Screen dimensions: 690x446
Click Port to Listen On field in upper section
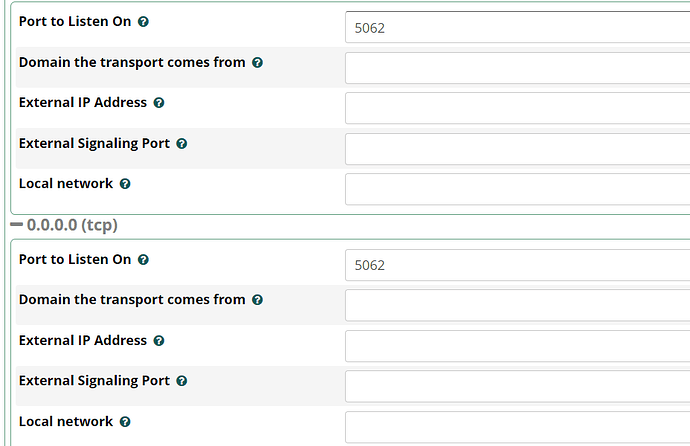point(517,28)
